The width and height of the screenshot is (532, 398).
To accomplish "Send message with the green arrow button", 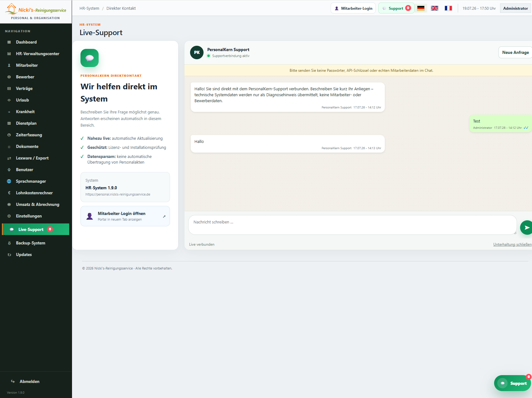I will [x=526, y=228].
